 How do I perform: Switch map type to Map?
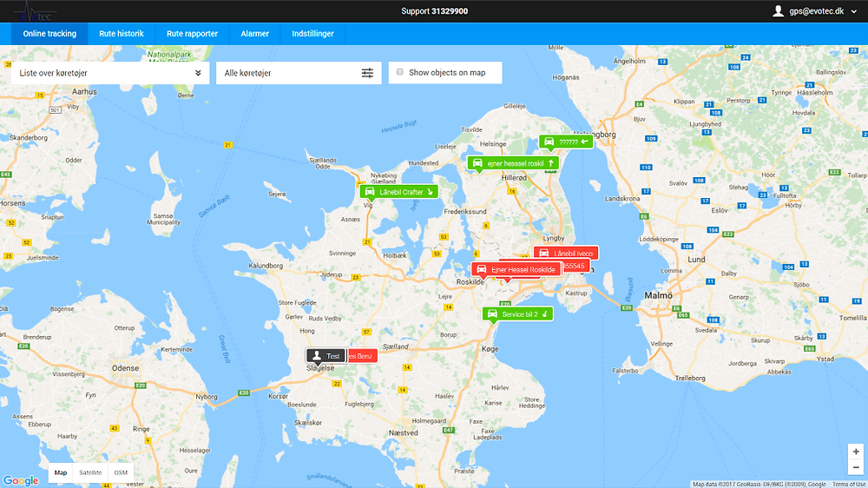[61, 472]
